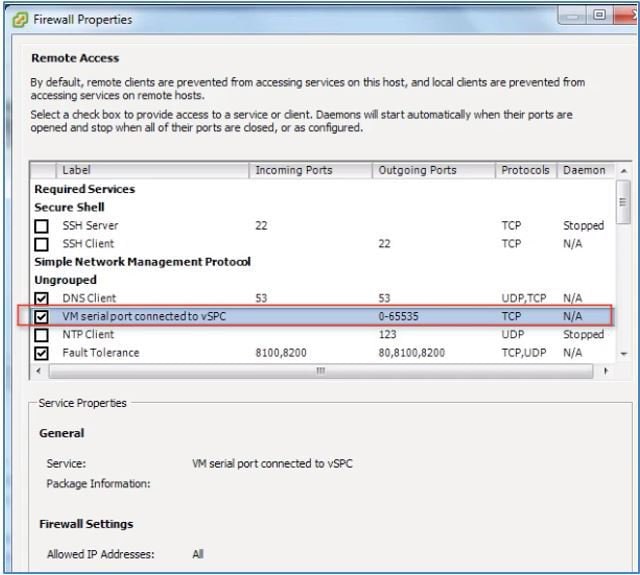Select the DNS Client row label

(x=89, y=298)
